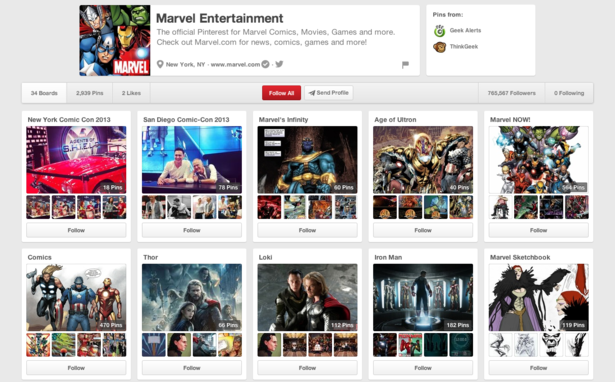The image size is (615, 382).
Task: Click the Twitter bird icon
Action: point(279,64)
